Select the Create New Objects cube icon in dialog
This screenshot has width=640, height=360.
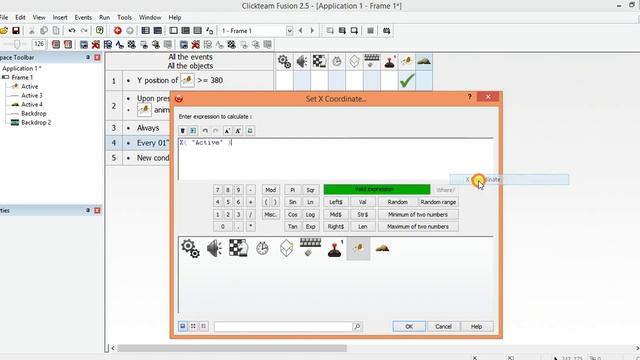point(287,248)
